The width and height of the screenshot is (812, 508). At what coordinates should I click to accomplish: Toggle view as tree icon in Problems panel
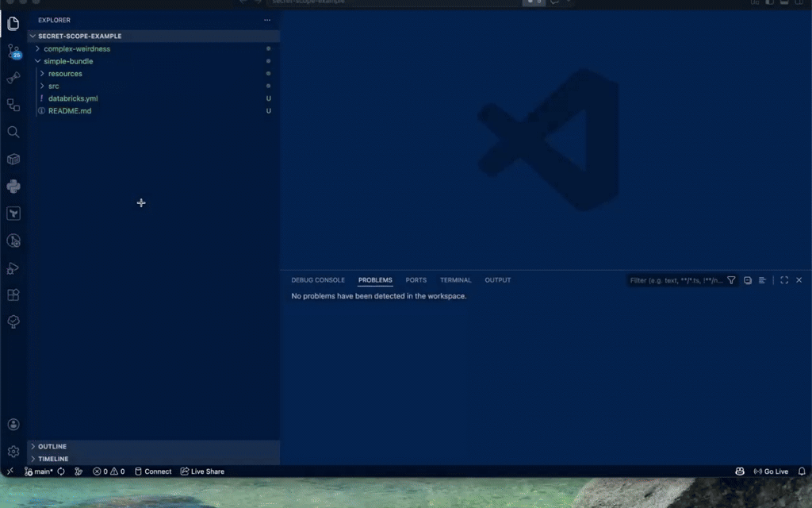tap(762, 280)
